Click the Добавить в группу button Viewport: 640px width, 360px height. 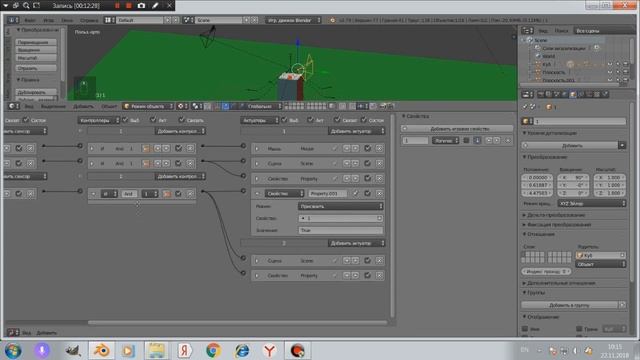point(569,305)
